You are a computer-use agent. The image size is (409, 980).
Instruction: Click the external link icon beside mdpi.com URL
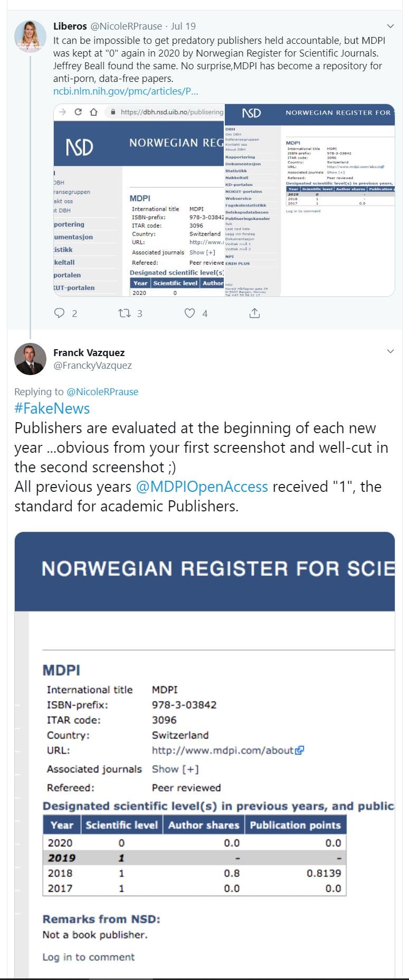tap(300, 750)
